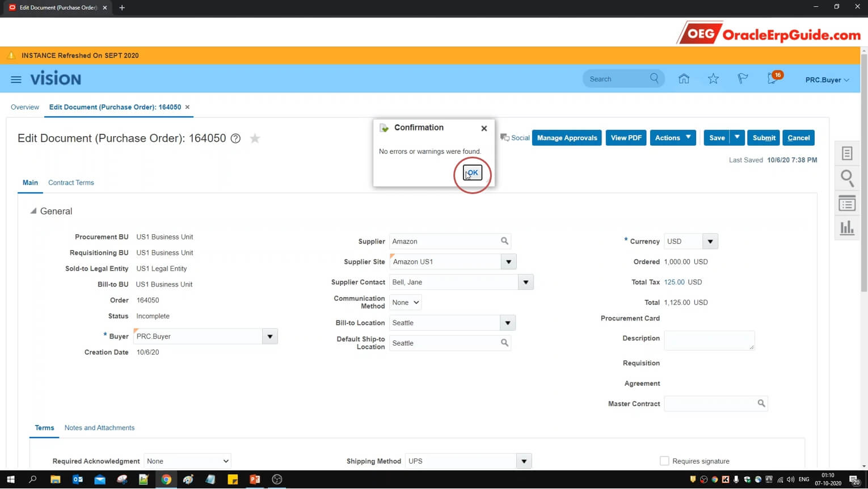
Task: Search Default Ship-to Location magnifier
Action: tap(504, 343)
